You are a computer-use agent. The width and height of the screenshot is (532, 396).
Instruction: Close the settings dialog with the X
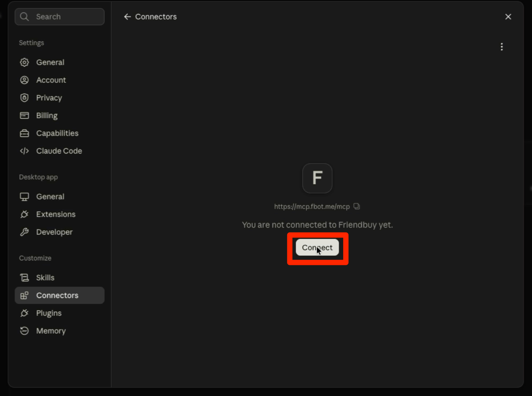tap(508, 17)
